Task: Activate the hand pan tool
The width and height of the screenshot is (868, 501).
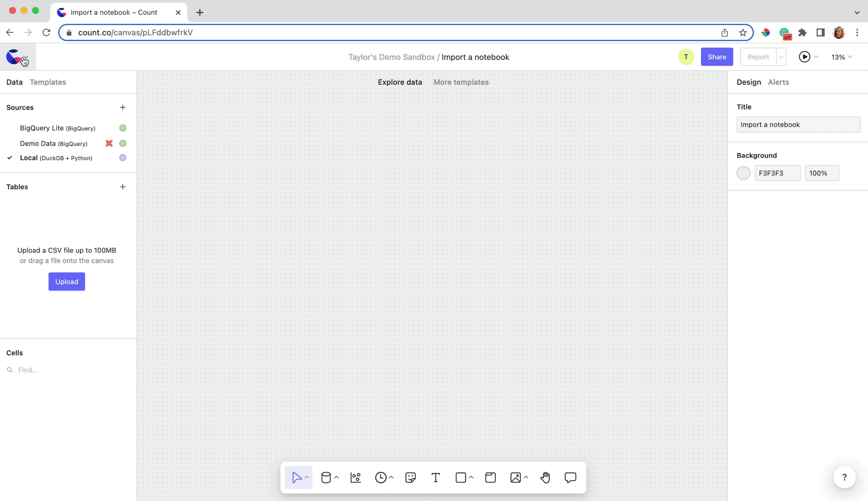Action: coord(545,477)
